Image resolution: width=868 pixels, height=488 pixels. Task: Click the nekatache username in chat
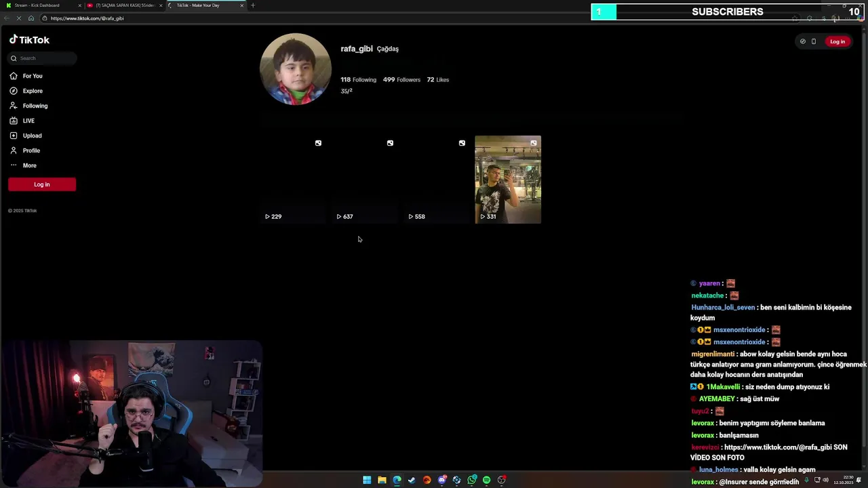click(707, 296)
